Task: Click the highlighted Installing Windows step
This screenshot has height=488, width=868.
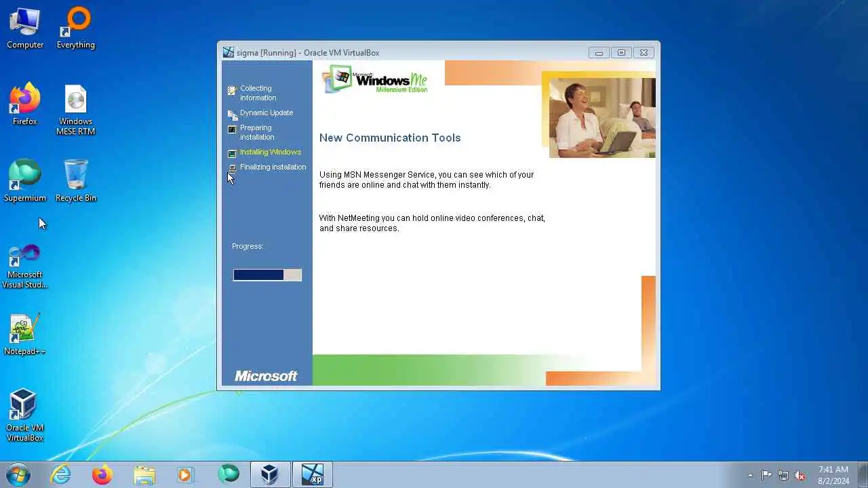Action: (x=271, y=152)
